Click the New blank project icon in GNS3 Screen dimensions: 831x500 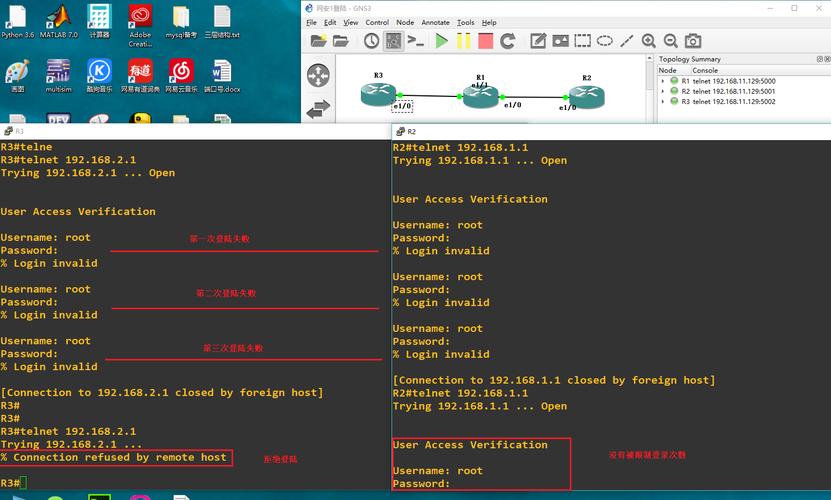point(318,41)
